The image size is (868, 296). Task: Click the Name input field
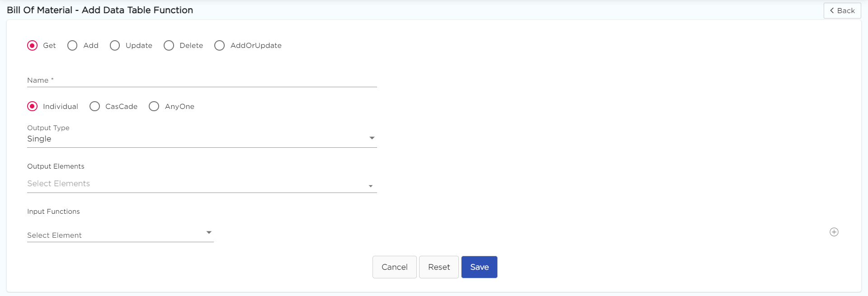pos(202,80)
